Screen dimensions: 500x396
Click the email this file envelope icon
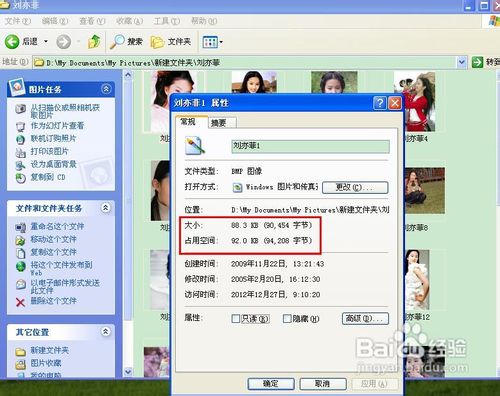tap(21, 284)
